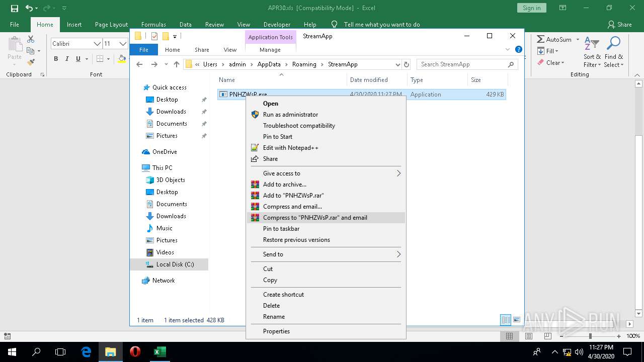Open the font size 11 dropdown
The image size is (644, 362).
pos(122,44)
